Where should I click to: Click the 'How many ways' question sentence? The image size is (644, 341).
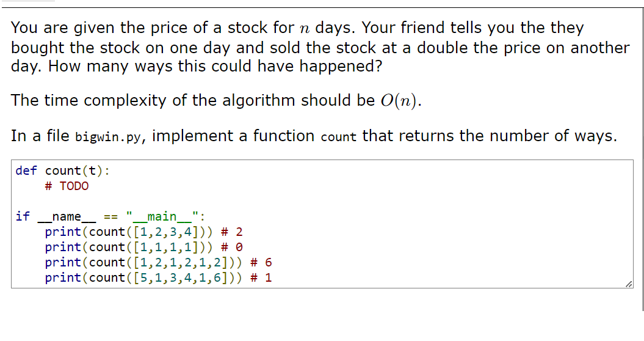pyautogui.click(x=215, y=66)
